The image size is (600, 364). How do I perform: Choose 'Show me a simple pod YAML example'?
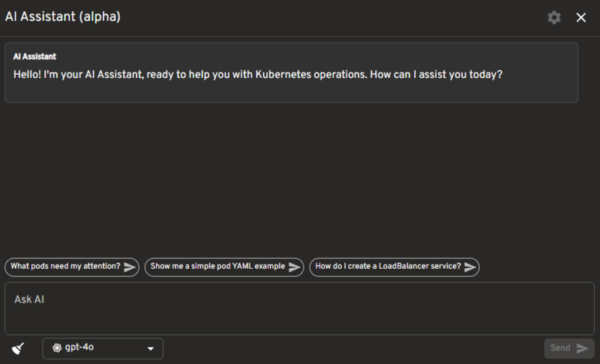(224, 267)
